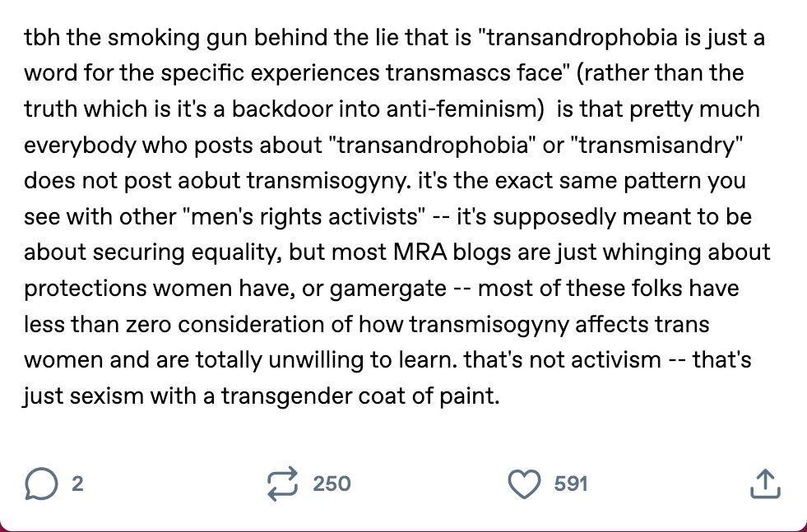The width and height of the screenshot is (807, 532).
Task: Reblog the post using the arrows icon
Action: tap(282, 483)
